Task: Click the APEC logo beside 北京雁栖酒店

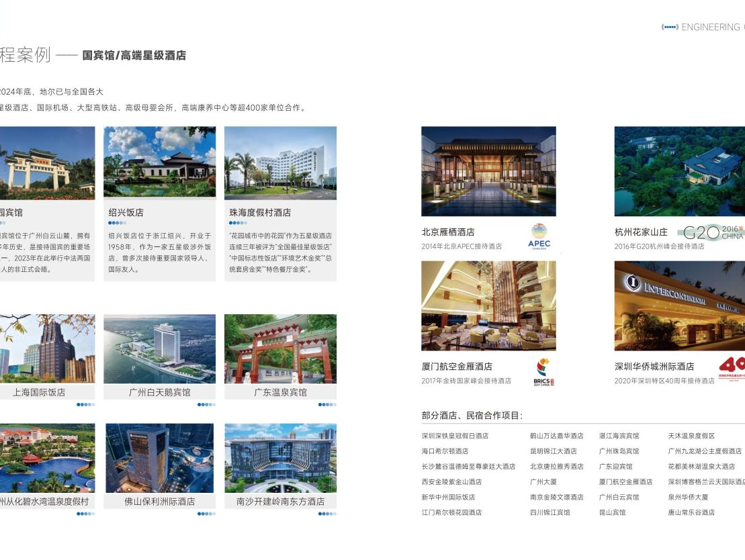Action: (x=539, y=236)
